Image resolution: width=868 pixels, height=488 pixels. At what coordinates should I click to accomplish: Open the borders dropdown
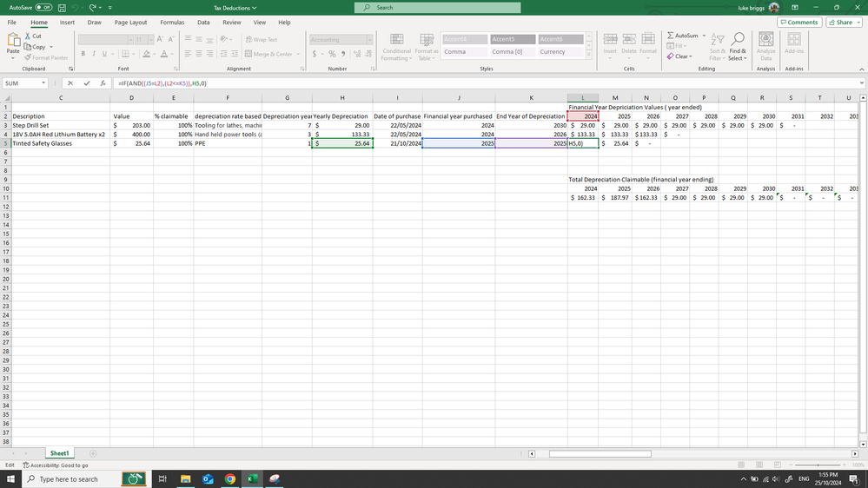(134, 54)
